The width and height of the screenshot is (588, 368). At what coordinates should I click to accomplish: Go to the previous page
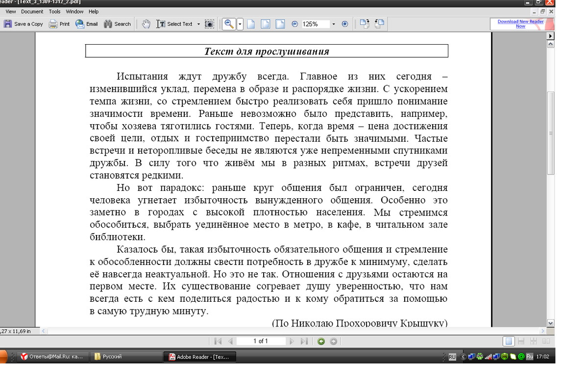(x=230, y=341)
